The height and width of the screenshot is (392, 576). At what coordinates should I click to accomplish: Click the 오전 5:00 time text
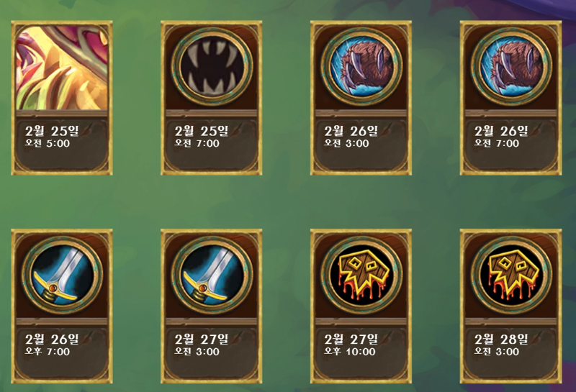click(48, 144)
